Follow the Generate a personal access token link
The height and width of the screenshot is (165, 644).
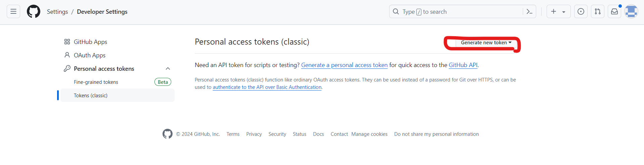click(x=344, y=65)
